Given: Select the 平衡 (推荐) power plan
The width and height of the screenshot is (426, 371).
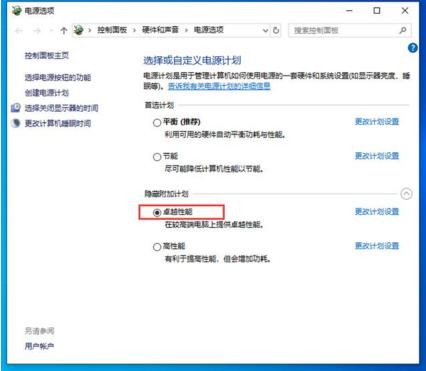Looking at the screenshot, I should pos(157,122).
